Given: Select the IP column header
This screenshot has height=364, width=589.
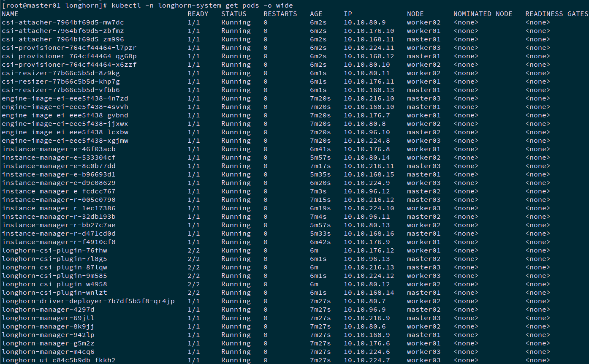Looking at the screenshot, I should 348,14.
